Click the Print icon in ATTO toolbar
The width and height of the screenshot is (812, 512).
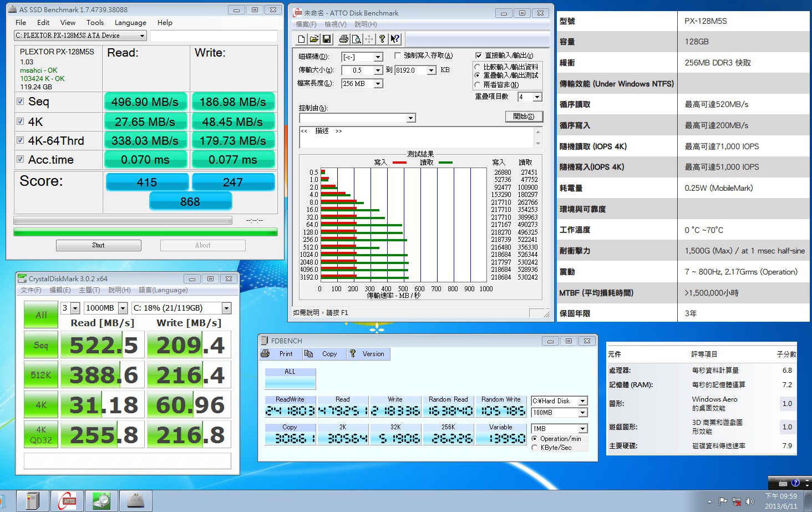coord(344,39)
